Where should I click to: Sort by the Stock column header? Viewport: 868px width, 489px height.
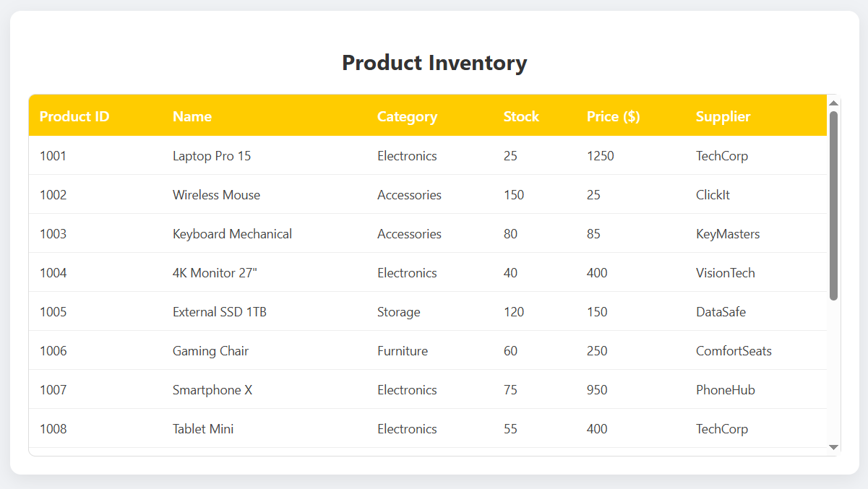point(521,116)
